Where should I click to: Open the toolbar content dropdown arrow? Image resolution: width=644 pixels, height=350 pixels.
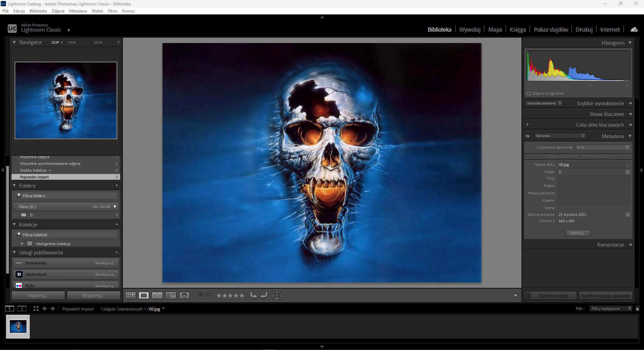tap(515, 296)
